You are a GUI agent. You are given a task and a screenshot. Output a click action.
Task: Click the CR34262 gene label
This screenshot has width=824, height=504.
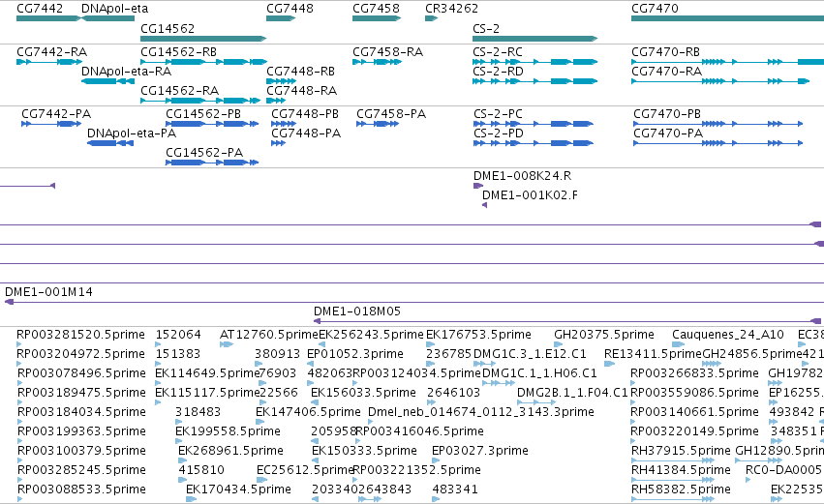[x=451, y=9]
